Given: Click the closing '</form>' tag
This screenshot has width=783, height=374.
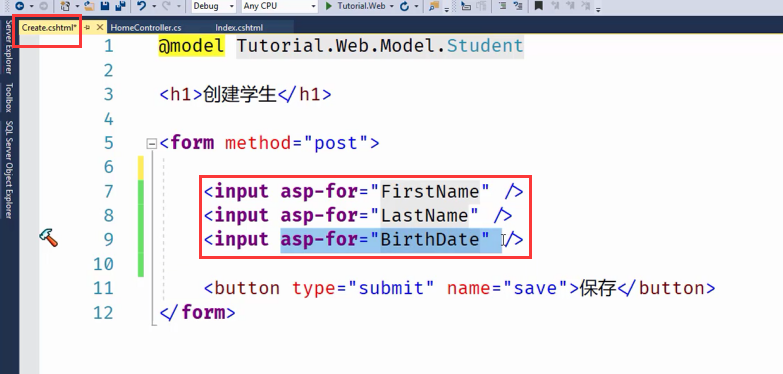Looking at the screenshot, I should click(x=197, y=313).
